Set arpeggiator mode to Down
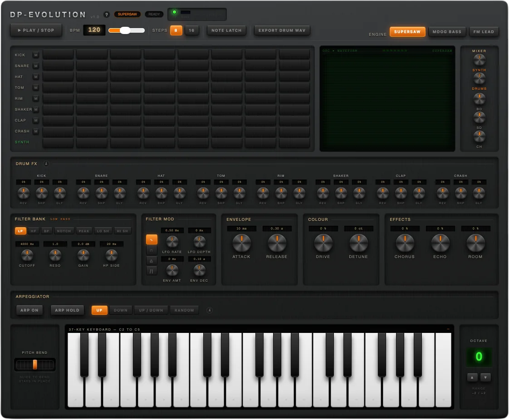The width and height of the screenshot is (509, 420). 120,310
